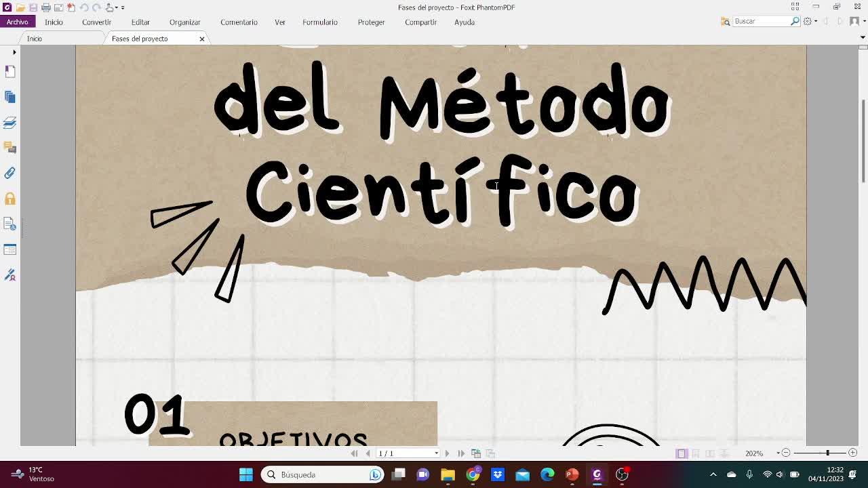
Task: Open the search document panel icon
Action: click(9, 224)
